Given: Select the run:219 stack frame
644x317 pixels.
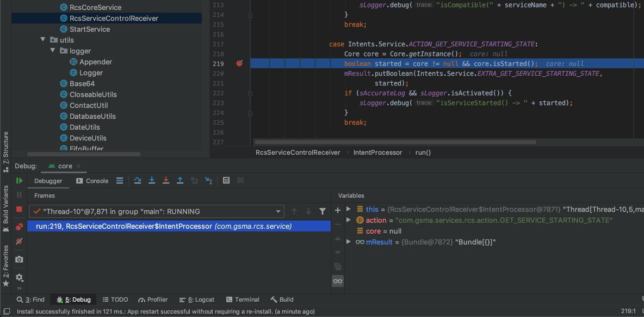Looking at the screenshot, I should tap(179, 227).
